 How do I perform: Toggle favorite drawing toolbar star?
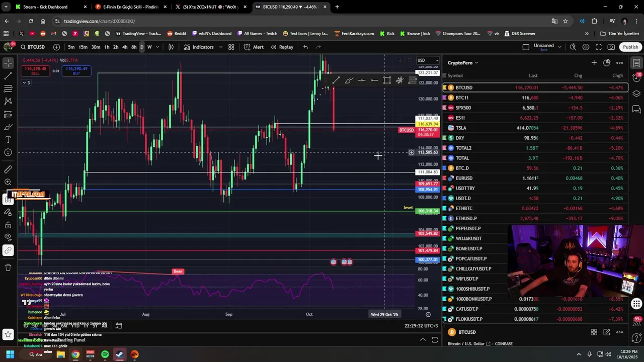coord(8,334)
